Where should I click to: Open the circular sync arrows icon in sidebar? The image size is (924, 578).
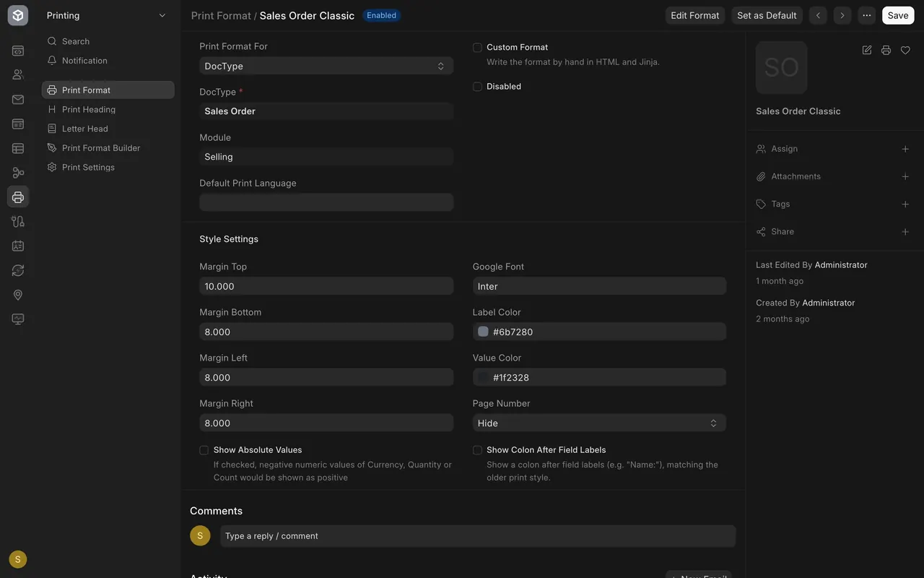pos(18,270)
